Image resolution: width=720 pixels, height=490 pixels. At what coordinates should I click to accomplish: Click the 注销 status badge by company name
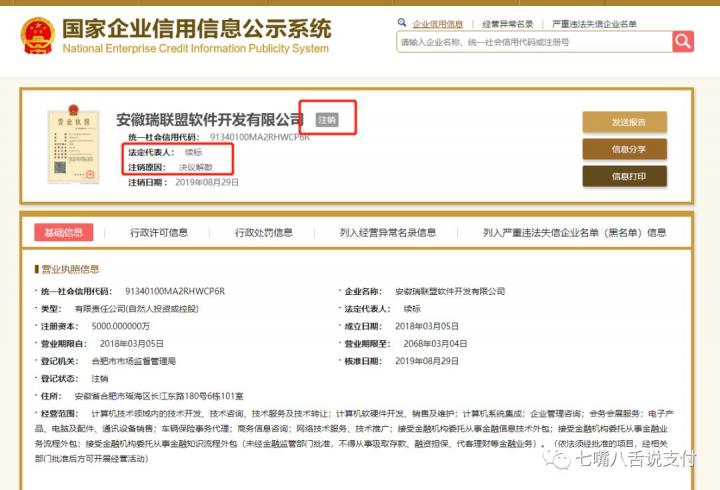pos(327,120)
